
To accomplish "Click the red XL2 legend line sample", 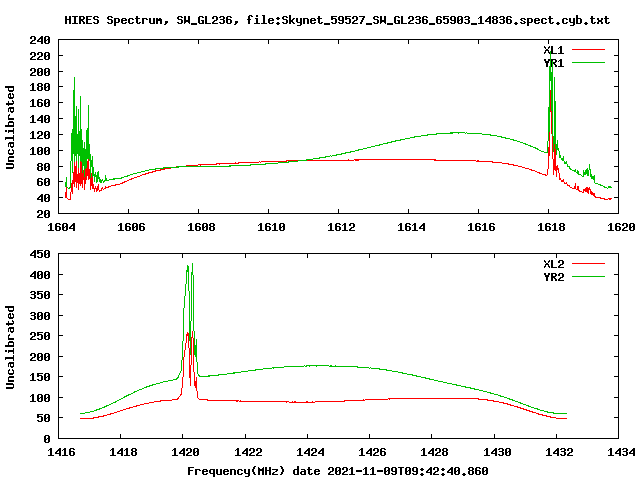I will pyautogui.click(x=588, y=264).
